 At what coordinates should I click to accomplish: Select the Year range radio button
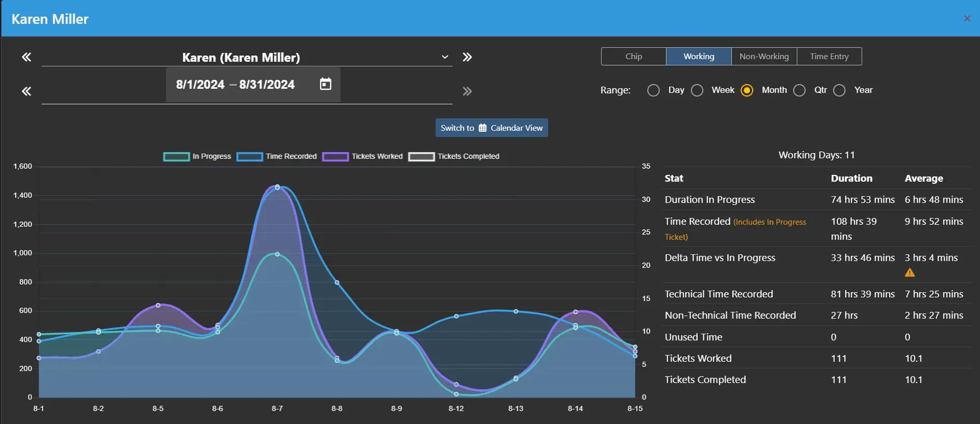839,90
